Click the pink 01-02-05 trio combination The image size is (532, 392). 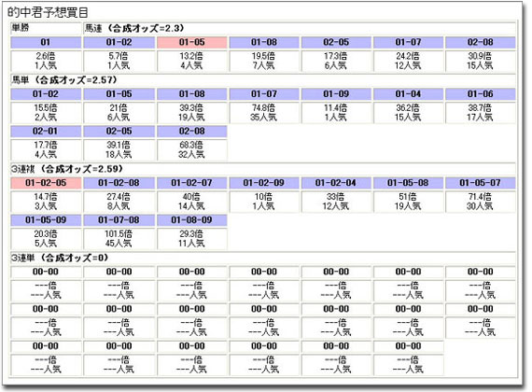[46, 183]
